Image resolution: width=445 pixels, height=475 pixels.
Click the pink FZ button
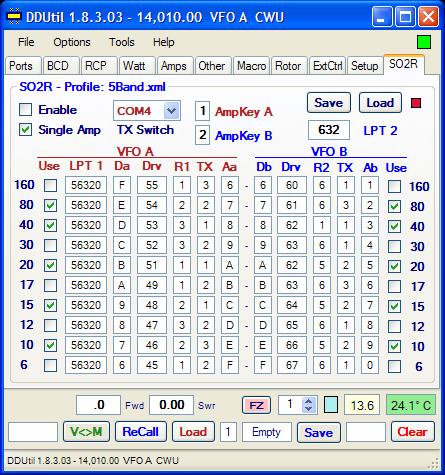pos(256,405)
